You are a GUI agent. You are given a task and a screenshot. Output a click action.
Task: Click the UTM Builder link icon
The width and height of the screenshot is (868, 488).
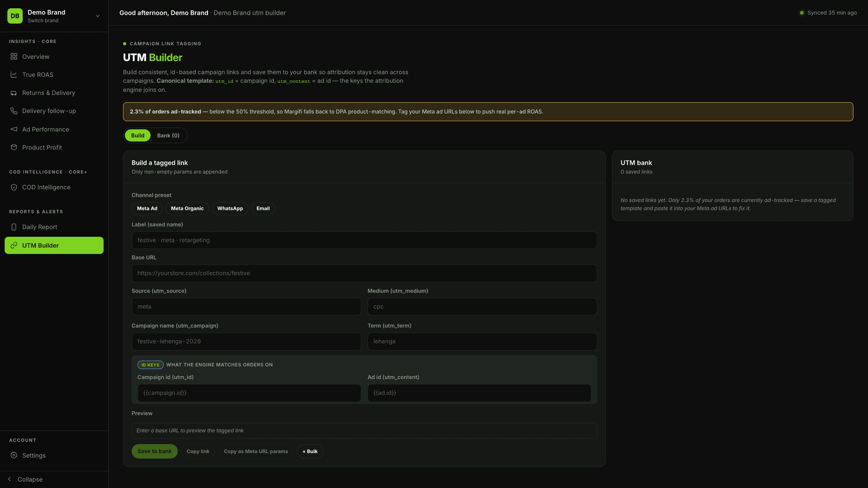[x=14, y=245]
